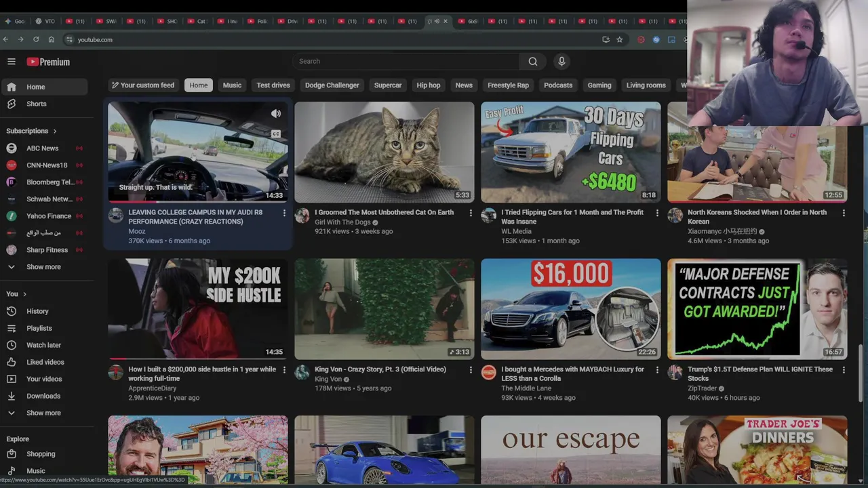Expand subscriptions with Show more

(x=45, y=267)
